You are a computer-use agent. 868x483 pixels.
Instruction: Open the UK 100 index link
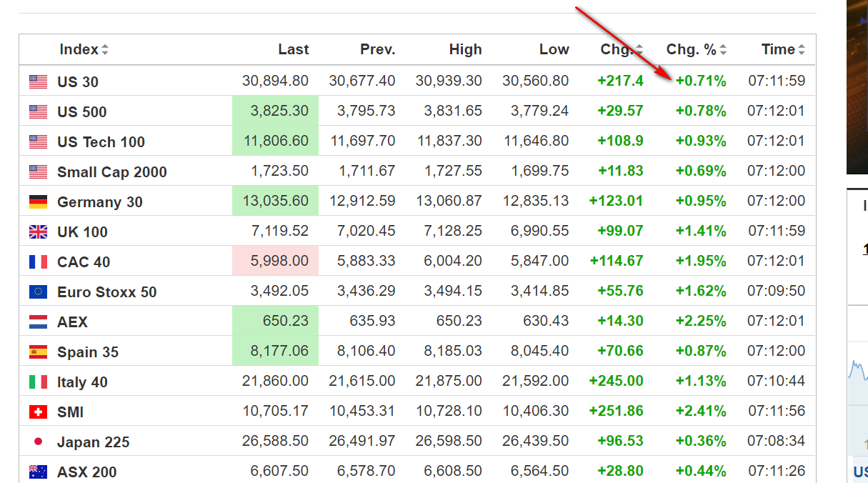[x=83, y=231]
